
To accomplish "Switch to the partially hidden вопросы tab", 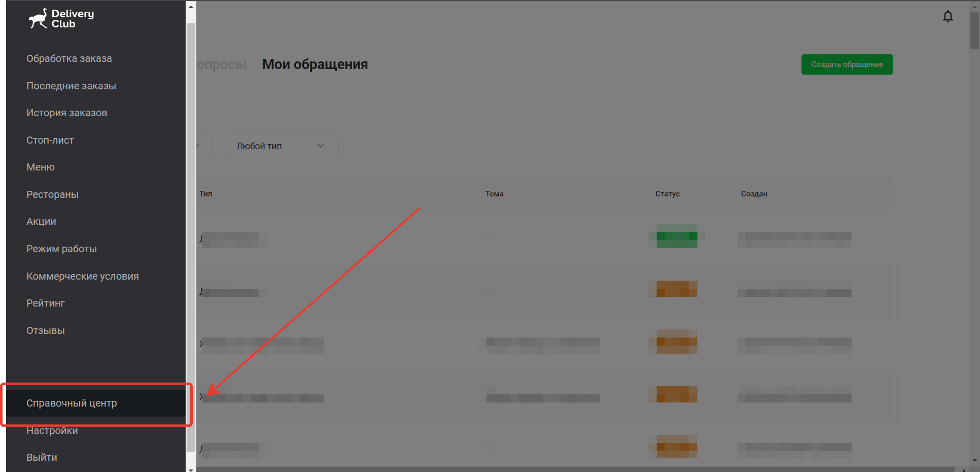I will 222,64.
